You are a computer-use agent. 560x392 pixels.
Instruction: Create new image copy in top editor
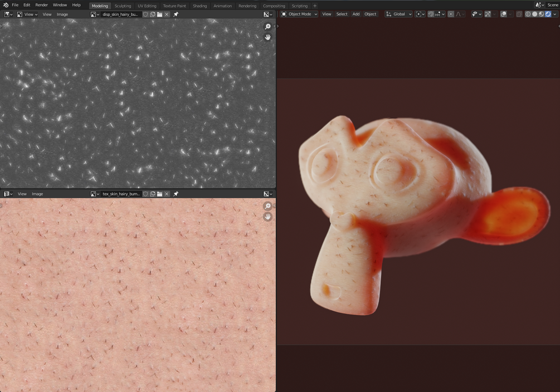point(153,14)
